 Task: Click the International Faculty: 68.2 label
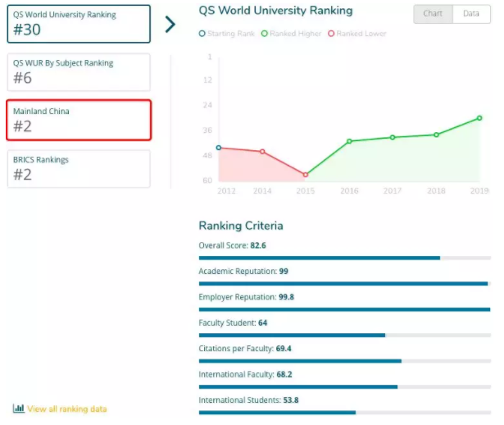(245, 374)
